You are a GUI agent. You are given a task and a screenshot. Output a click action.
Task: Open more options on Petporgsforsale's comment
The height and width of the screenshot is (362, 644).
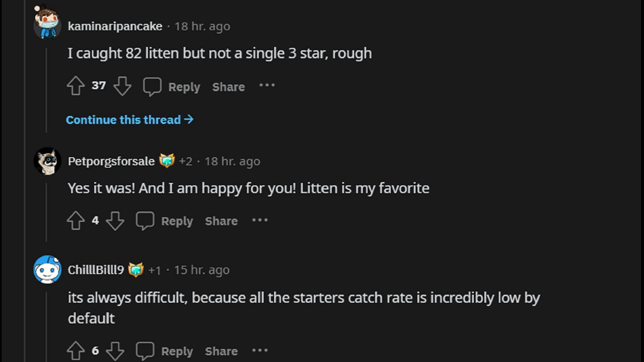coord(260,220)
